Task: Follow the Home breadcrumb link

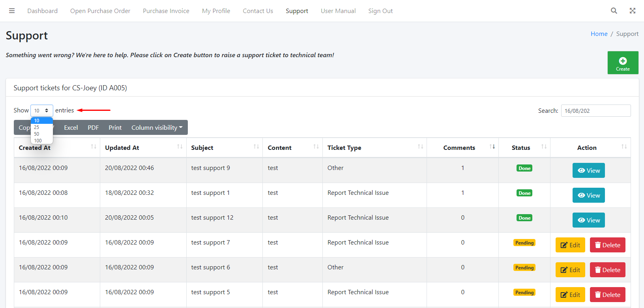Action: tap(599, 34)
